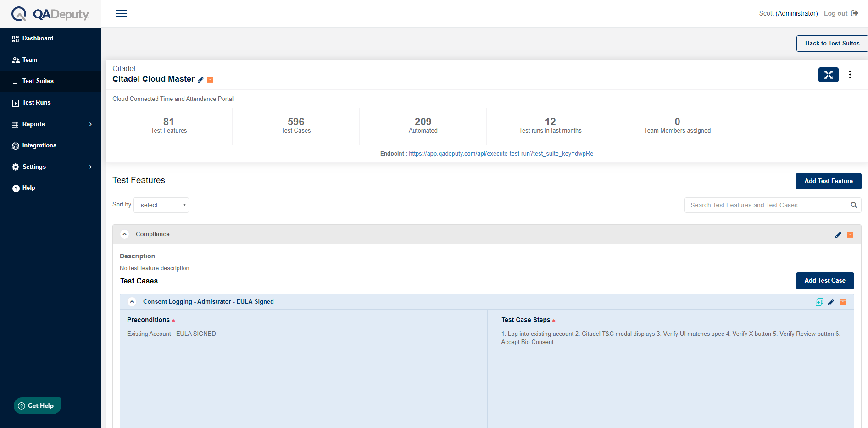This screenshot has height=428, width=868.
Task: Open the Sort by select dropdown
Action: point(161,205)
